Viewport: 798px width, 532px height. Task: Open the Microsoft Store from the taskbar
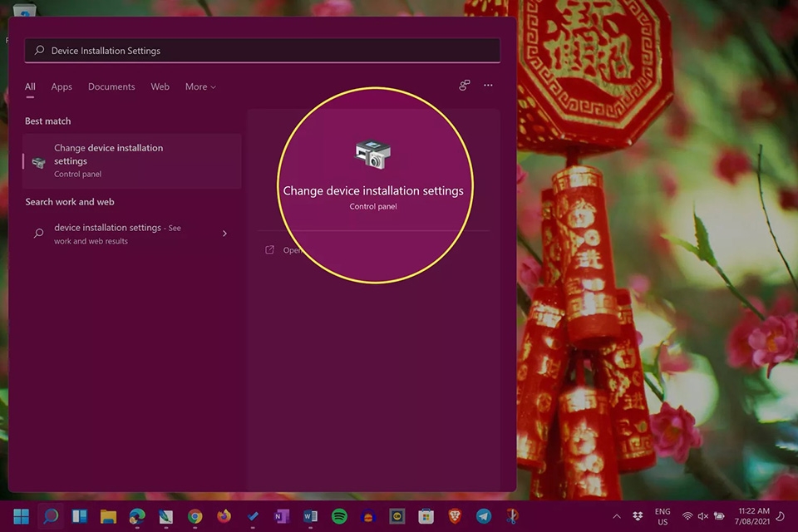426,516
